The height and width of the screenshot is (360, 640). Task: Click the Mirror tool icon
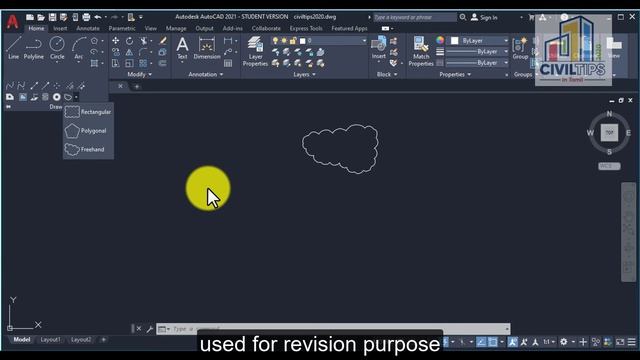[129, 52]
